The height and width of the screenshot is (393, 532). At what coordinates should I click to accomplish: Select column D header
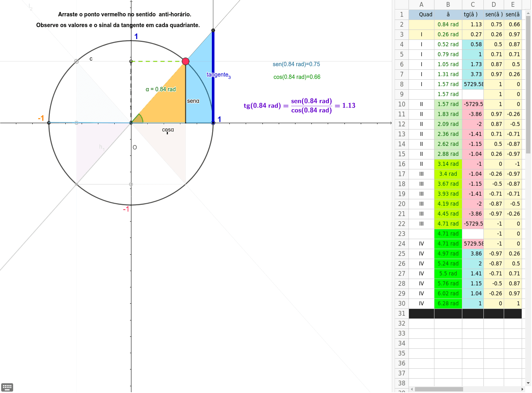(494, 5)
